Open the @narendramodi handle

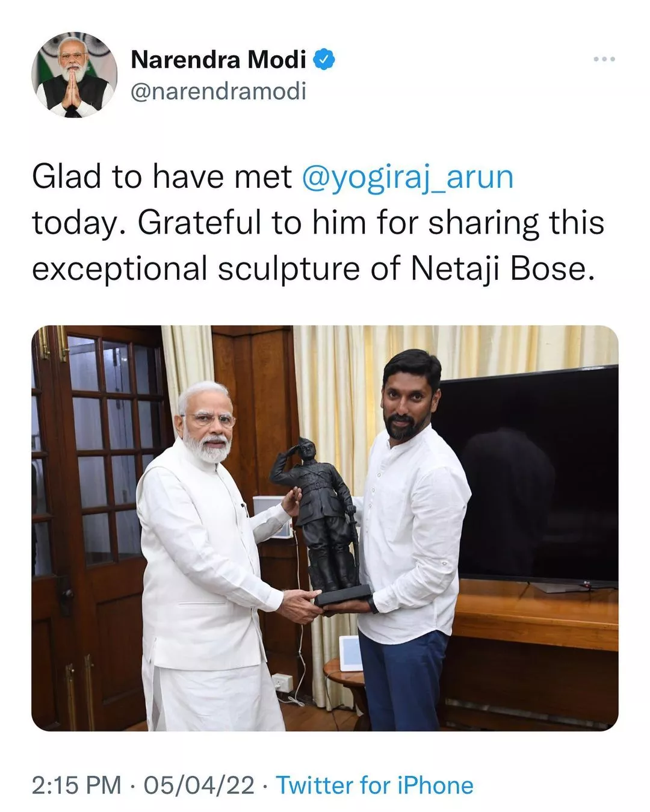pos(218,91)
